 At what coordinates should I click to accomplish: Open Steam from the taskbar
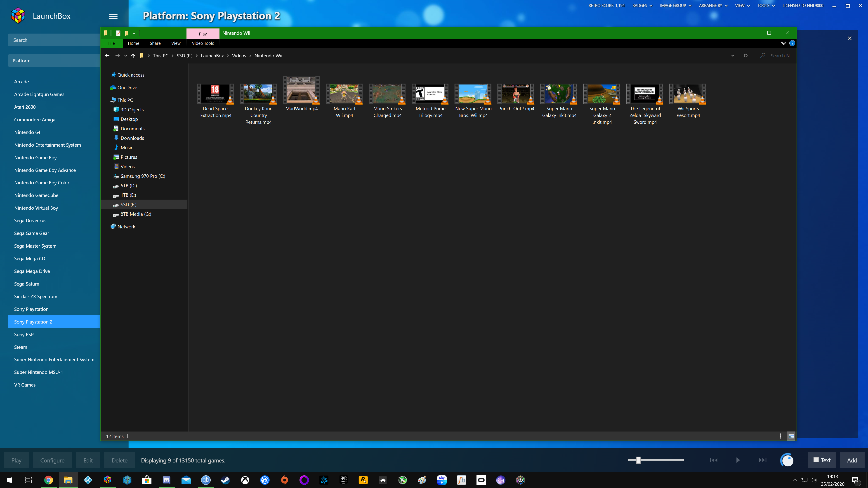click(225, 480)
